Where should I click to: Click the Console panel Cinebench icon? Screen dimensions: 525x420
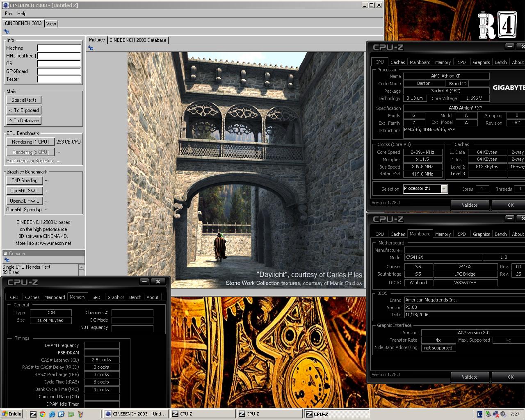(7, 260)
